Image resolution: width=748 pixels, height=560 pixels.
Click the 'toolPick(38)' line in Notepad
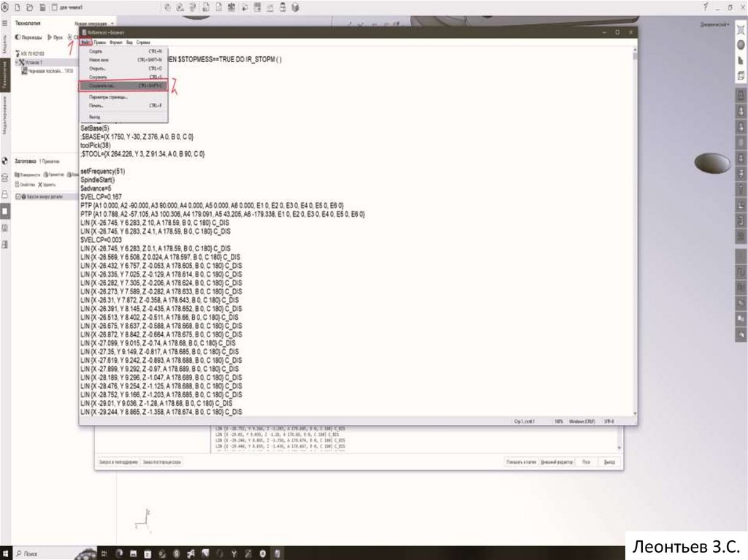tap(96, 145)
